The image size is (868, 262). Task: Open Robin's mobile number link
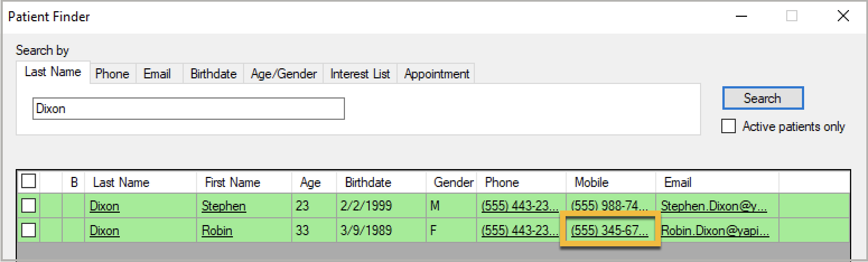609,231
